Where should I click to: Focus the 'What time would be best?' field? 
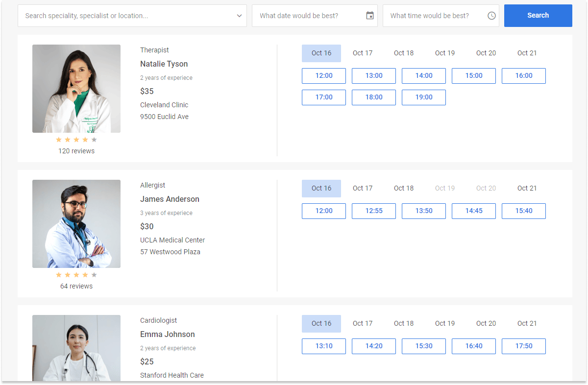point(441,16)
